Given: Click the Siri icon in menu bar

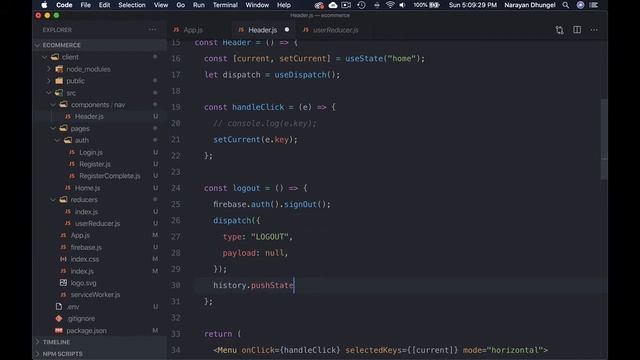Looking at the screenshot, I should pos(580,5).
